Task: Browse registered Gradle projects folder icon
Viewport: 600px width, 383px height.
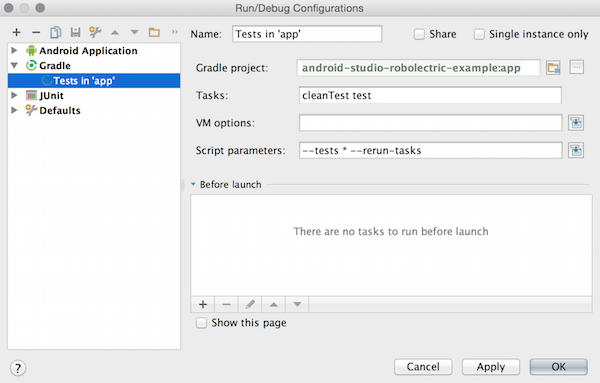Action: point(553,68)
